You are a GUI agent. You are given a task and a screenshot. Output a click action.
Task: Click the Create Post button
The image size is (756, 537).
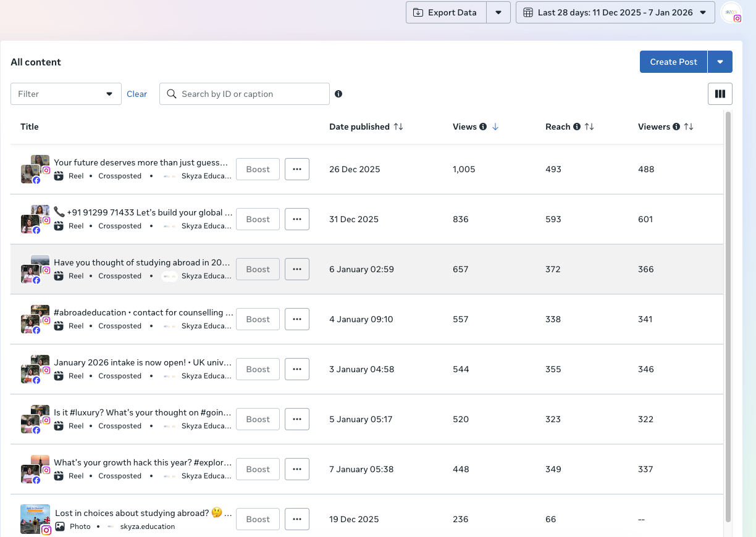coord(673,62)
